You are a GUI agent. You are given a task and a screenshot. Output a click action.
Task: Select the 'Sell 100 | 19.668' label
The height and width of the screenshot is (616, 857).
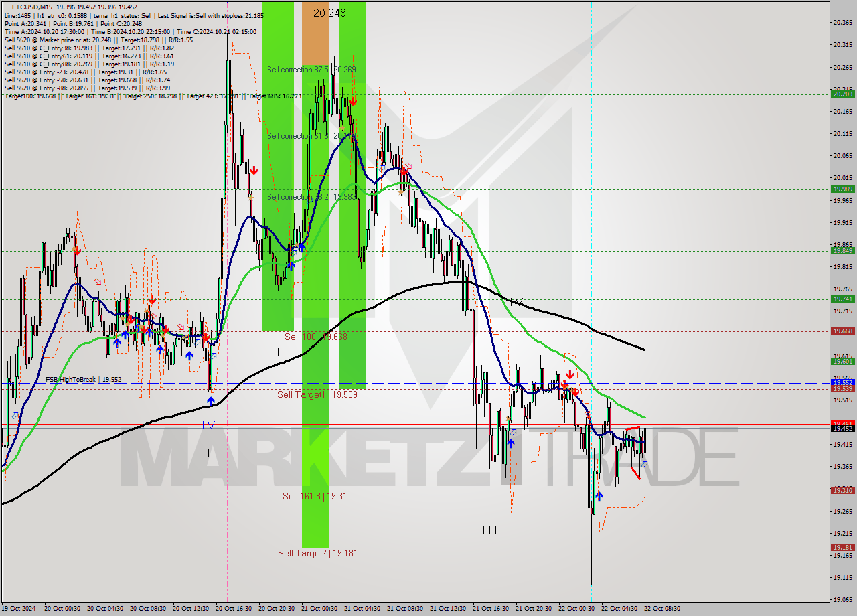point(316,337)
